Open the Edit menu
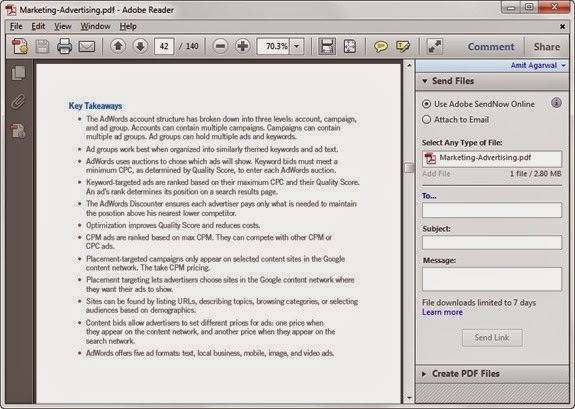The image size is (575, 409). [38, 26]
